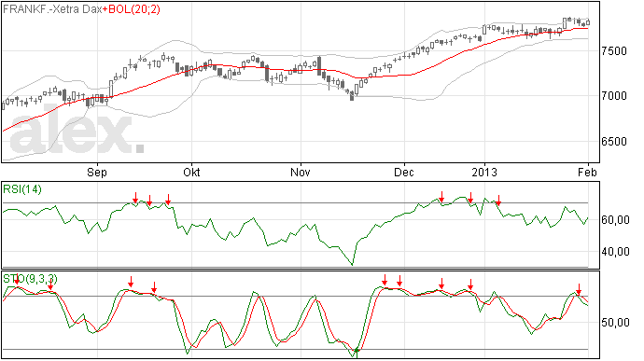Select the 2013 year label on time axis

[484, 172]
